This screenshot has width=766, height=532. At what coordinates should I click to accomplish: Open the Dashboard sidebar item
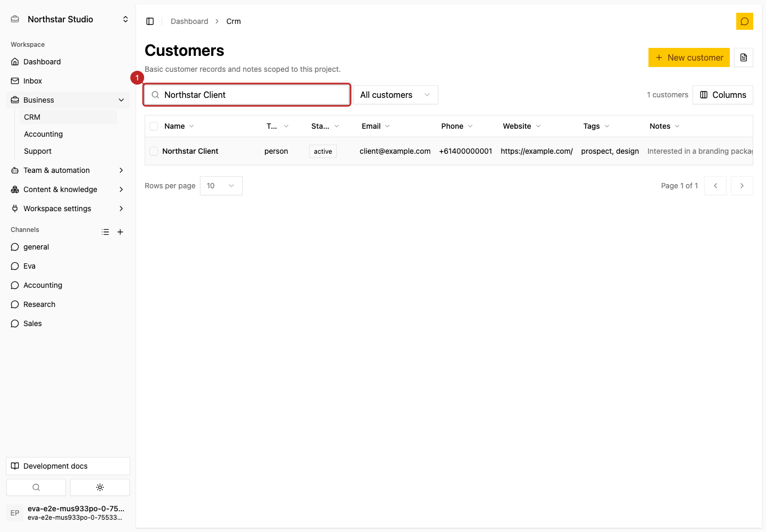pos(68,62)
